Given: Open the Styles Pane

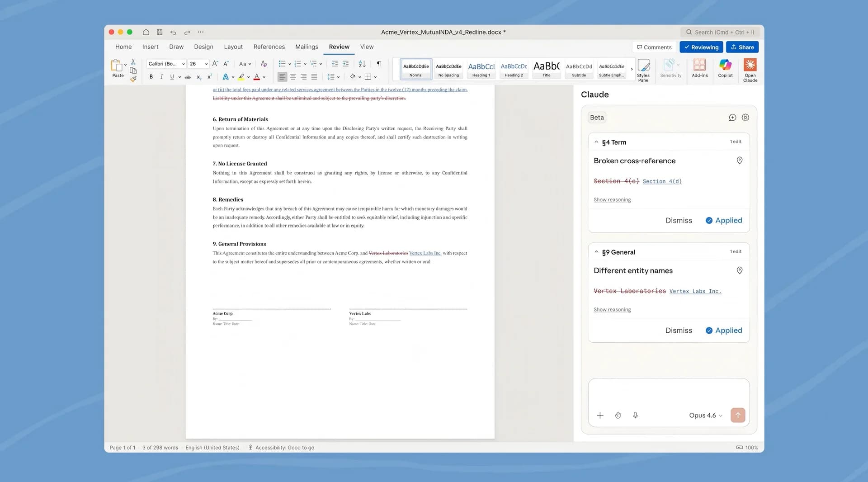Looking at the screenshot, I should pyautogui.click(x=643, y=69).
